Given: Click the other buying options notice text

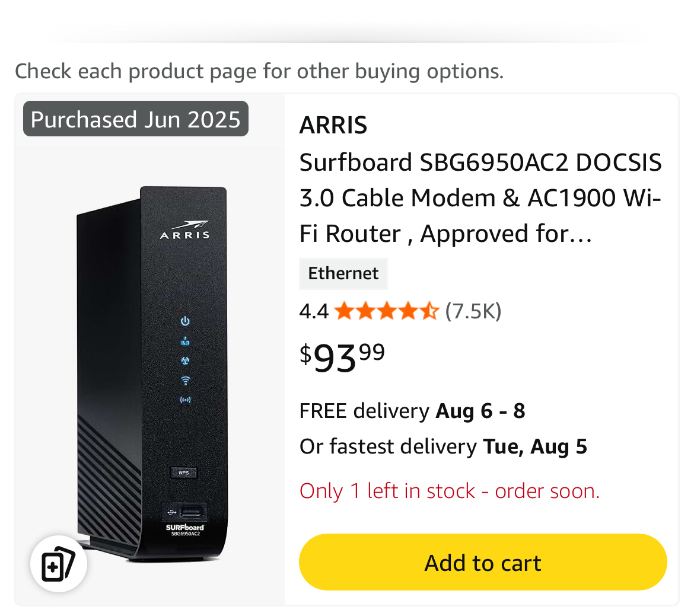Looking at the screenshot, I should tap(259, 71).
